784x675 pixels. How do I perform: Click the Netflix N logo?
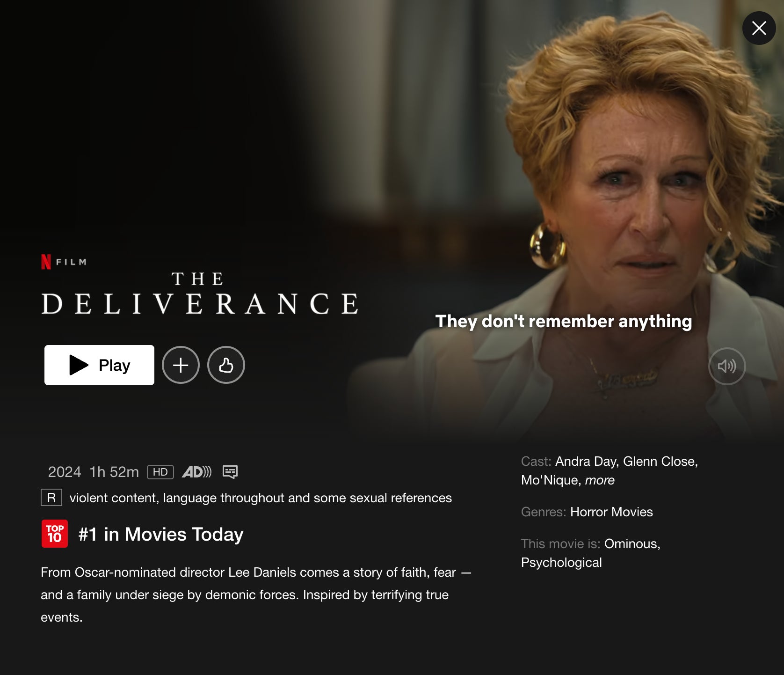click(x=46, y=262)
